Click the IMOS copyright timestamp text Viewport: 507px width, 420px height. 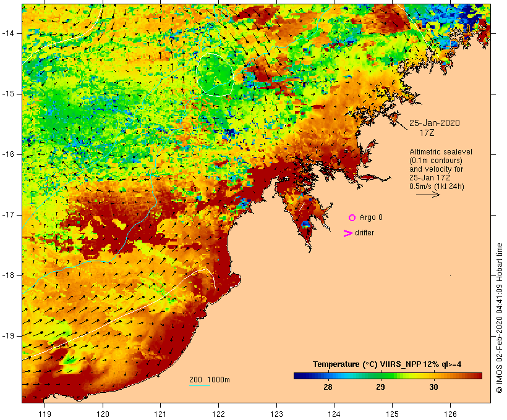pos(499,318)
